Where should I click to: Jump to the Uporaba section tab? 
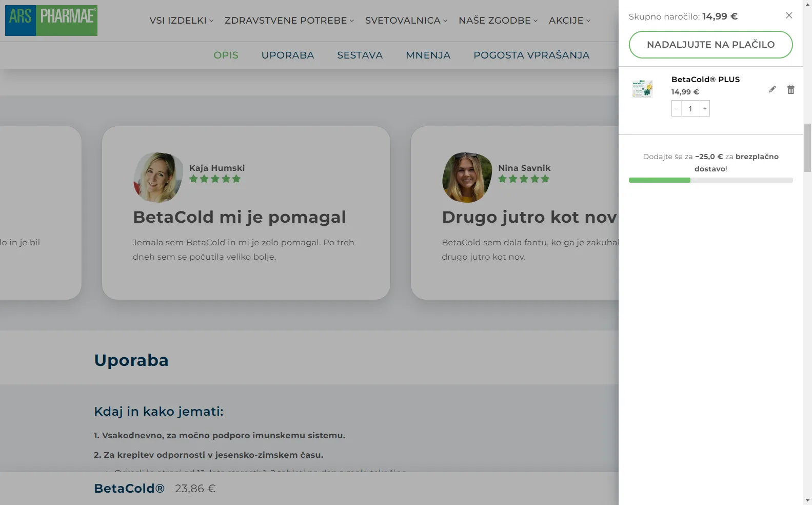288,55
